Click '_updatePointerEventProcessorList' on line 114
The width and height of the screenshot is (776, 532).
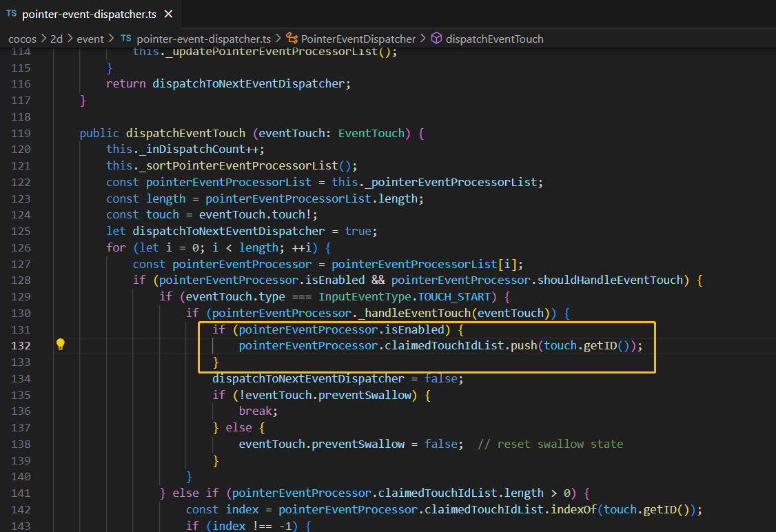272,52
